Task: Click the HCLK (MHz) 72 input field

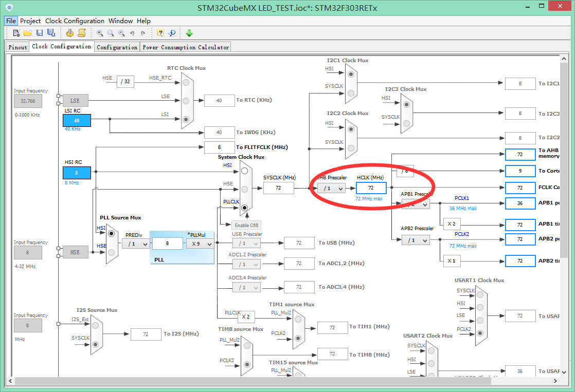Action: tap(371, 188)
